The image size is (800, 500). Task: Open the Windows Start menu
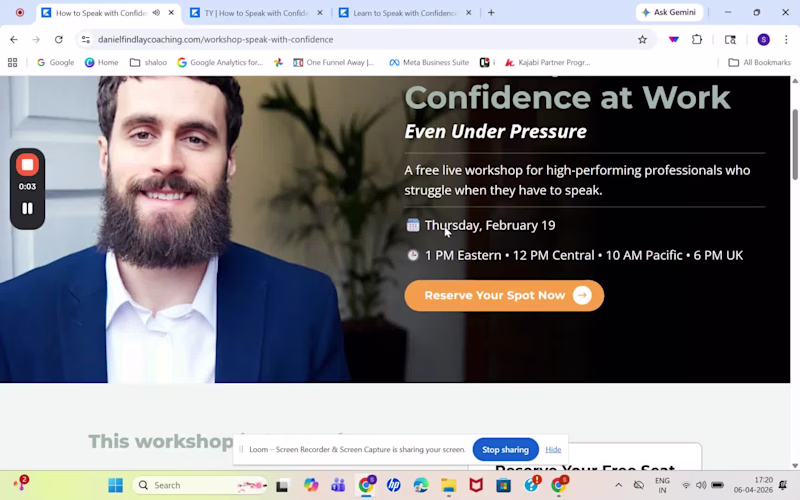(116, 485)
